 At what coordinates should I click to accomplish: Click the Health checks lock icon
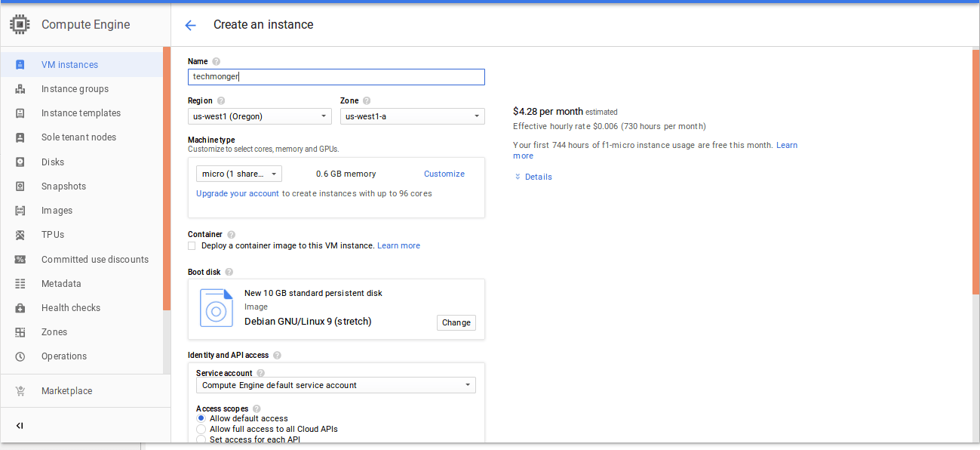tap(20, 308)
